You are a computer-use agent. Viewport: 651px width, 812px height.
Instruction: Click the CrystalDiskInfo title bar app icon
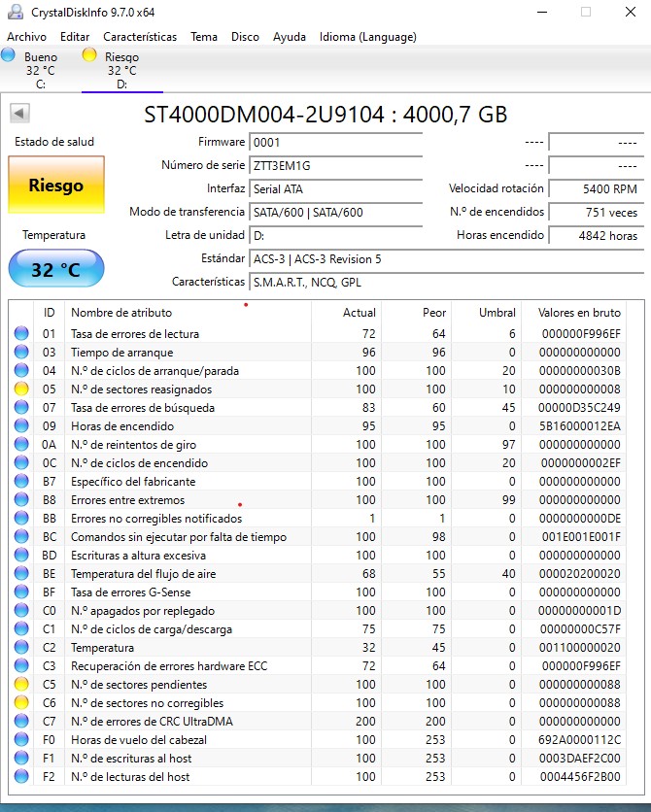tap(17, 12)
